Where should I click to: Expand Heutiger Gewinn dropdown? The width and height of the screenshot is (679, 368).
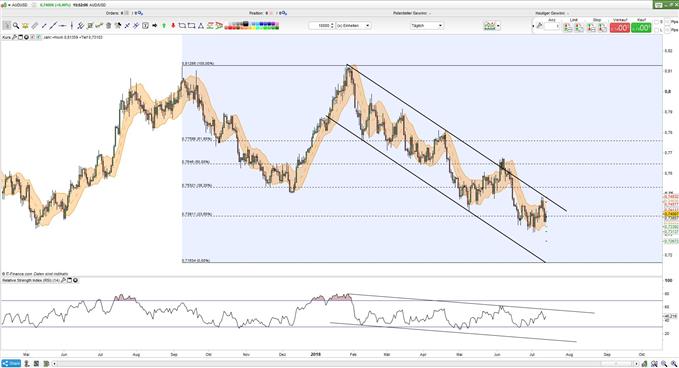[x=568, y=13]
